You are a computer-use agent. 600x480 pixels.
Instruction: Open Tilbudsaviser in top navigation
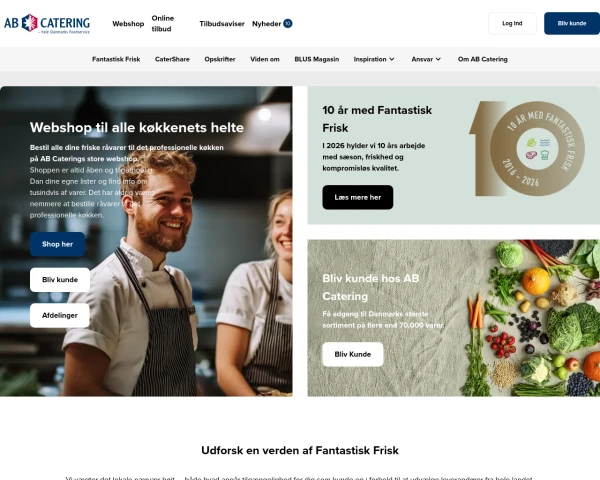(x=222, y=24)
